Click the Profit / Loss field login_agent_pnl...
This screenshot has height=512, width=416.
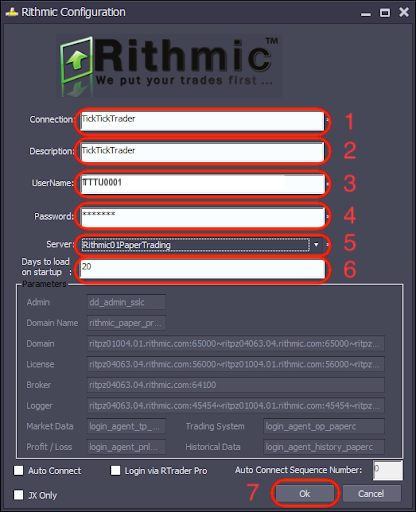pyautogui.click(x=126, y=447)
